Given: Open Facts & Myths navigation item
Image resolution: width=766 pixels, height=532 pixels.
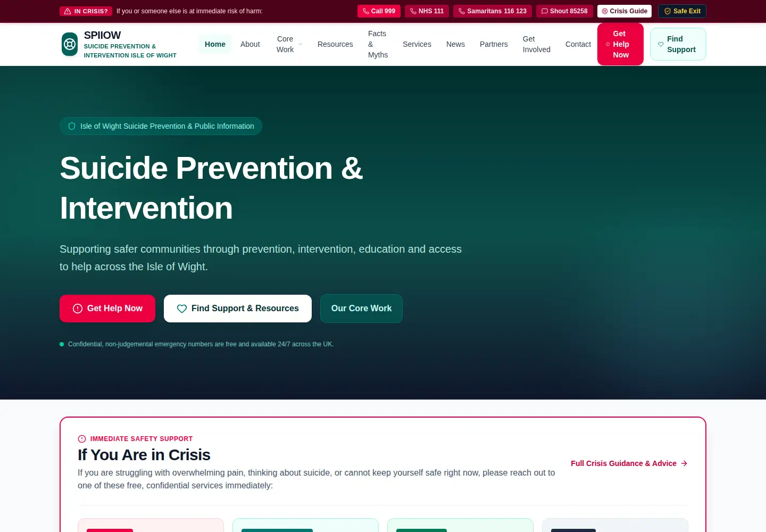Looking at the screenshot, I should [x=378, y=44].
